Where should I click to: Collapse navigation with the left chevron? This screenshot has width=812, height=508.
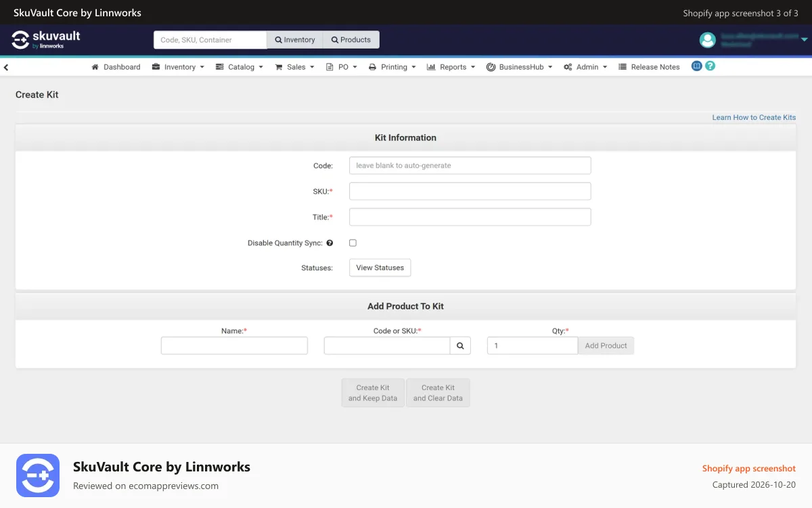click(x=6, y=67)
